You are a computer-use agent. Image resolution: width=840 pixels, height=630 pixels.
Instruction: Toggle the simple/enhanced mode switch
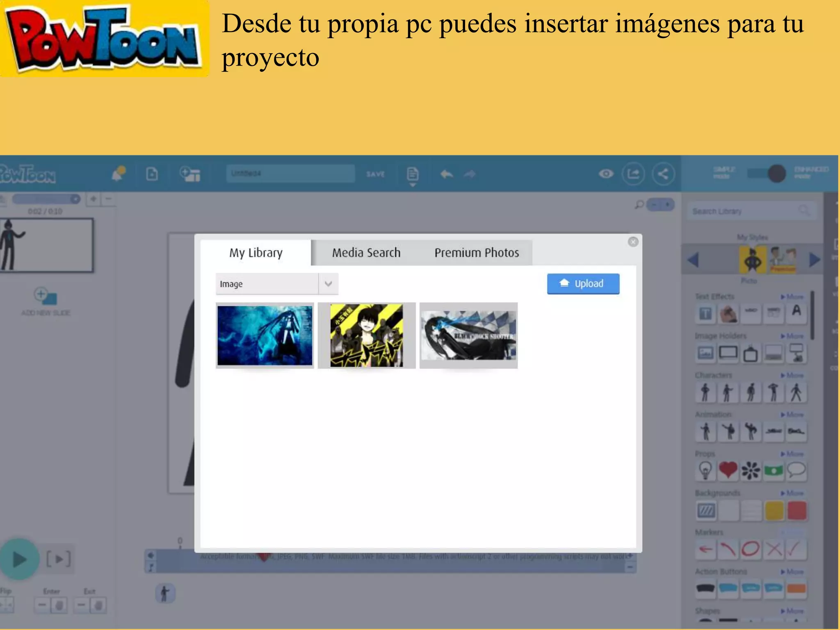point(766,174)
